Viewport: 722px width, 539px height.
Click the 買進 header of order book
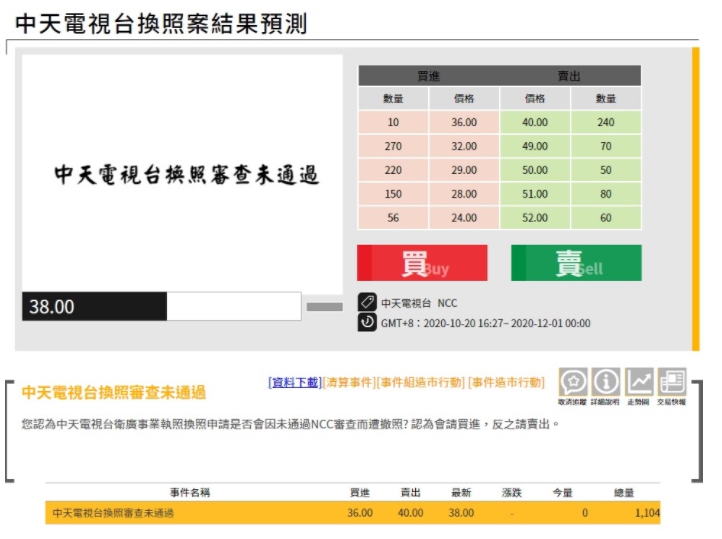pyautogui.click(x=429, y=76)
